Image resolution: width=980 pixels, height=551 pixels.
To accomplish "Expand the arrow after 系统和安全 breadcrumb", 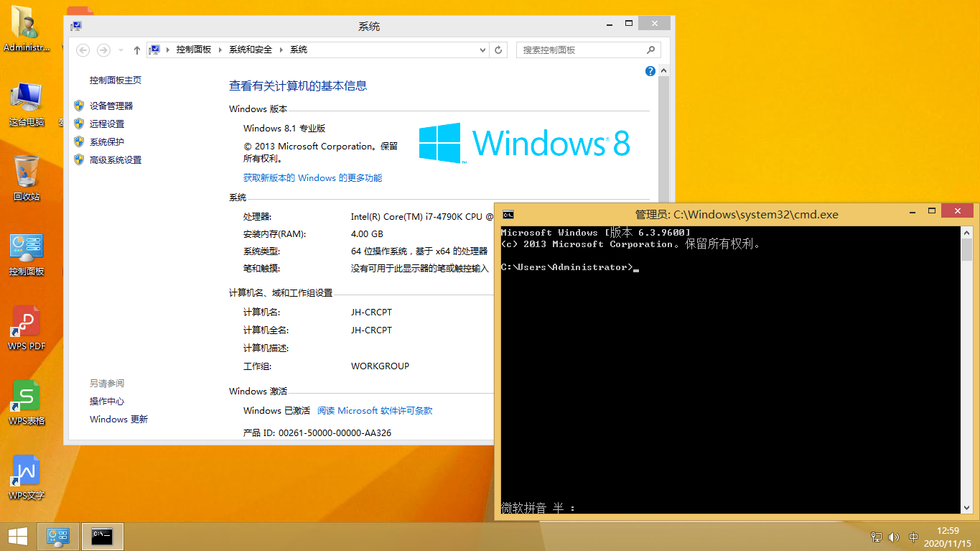I will pos(281,50).
